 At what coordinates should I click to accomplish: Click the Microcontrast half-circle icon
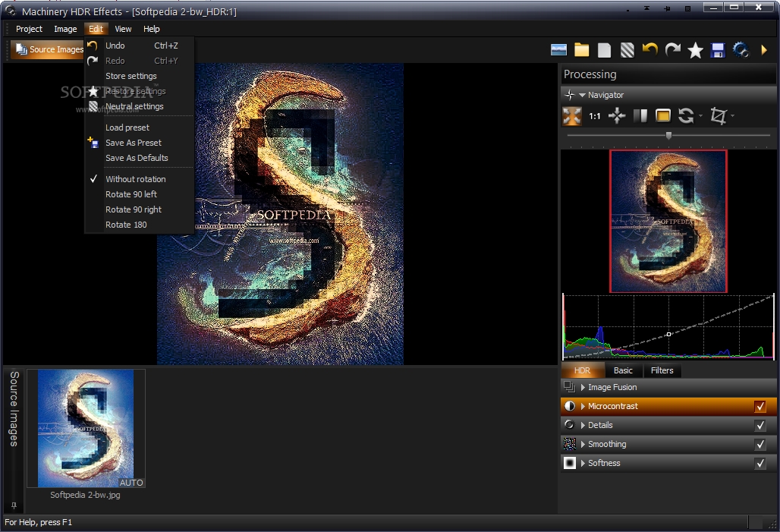click(570, 406)
